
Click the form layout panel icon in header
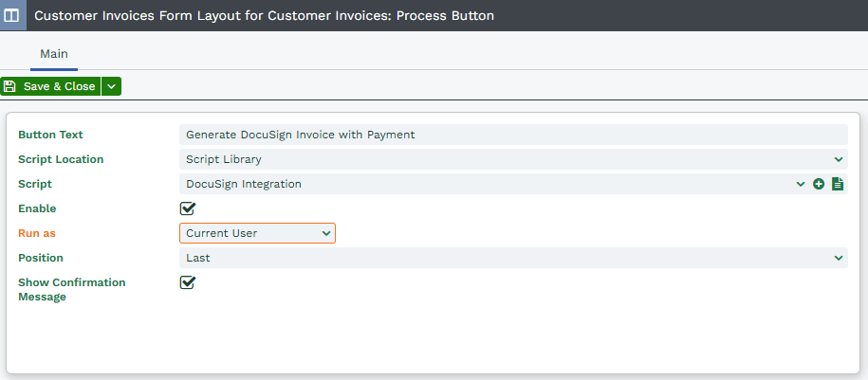click(x=11, y=15)
